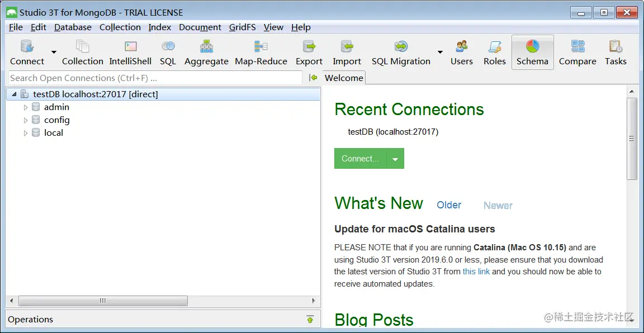Screen dimensions: 644x333
Task: Open the GridFS menu
Action: coord(242,27)
